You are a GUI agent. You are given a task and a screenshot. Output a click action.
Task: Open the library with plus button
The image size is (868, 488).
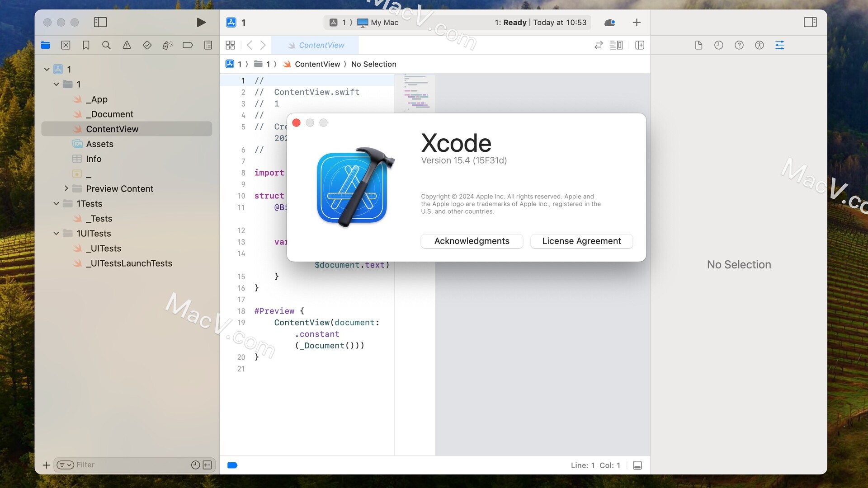click(637, 23)
